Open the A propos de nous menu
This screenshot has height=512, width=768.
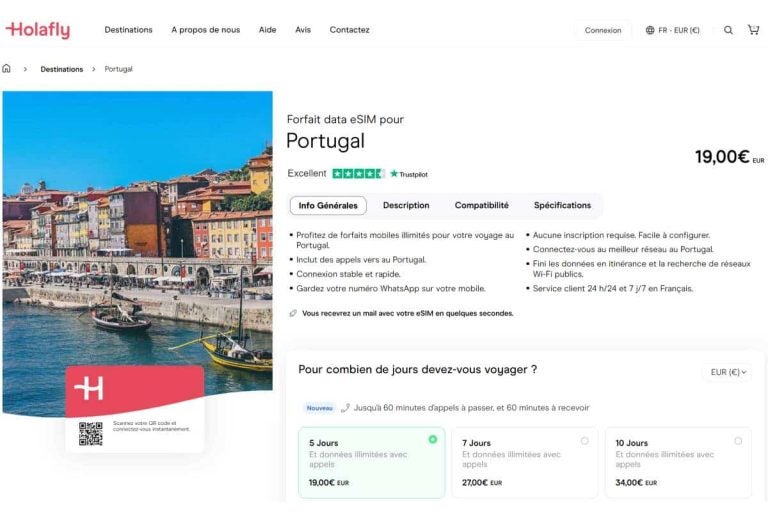(206, 30)
